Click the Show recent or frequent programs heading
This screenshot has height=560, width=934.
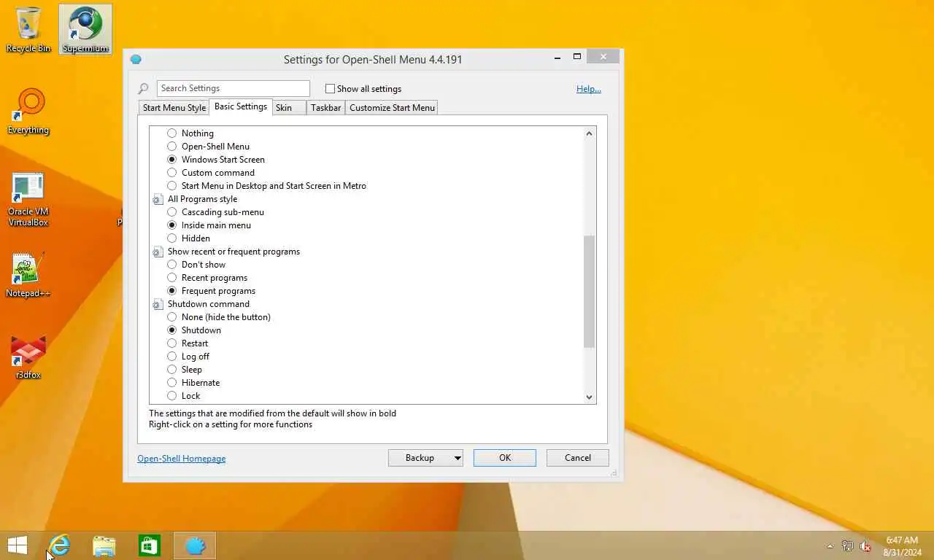coord(233,252)
